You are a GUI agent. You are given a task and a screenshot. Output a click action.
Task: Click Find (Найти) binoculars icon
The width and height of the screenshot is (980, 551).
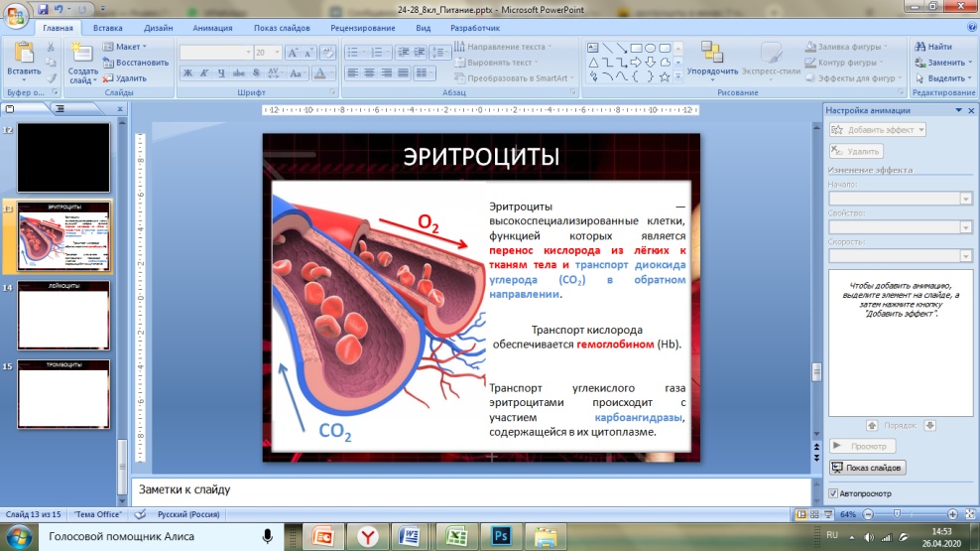(921, 47)
